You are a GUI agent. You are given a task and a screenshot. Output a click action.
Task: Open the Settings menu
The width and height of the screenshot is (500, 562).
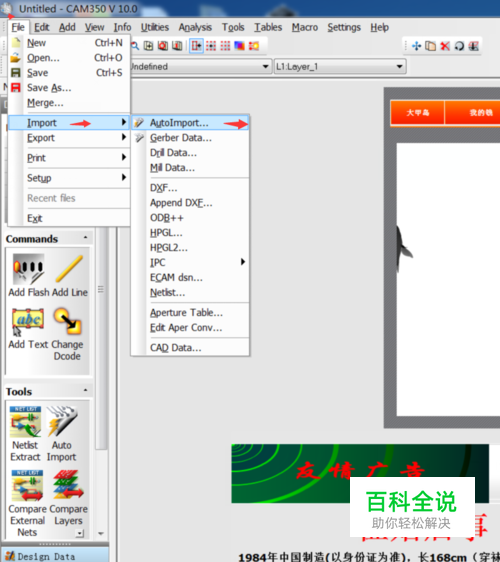[x=344, y=27]
